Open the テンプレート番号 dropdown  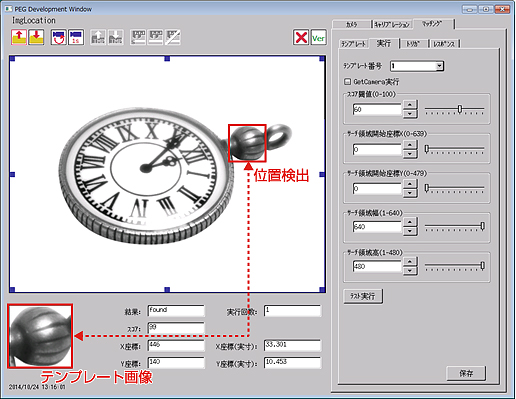coord(440,66)
